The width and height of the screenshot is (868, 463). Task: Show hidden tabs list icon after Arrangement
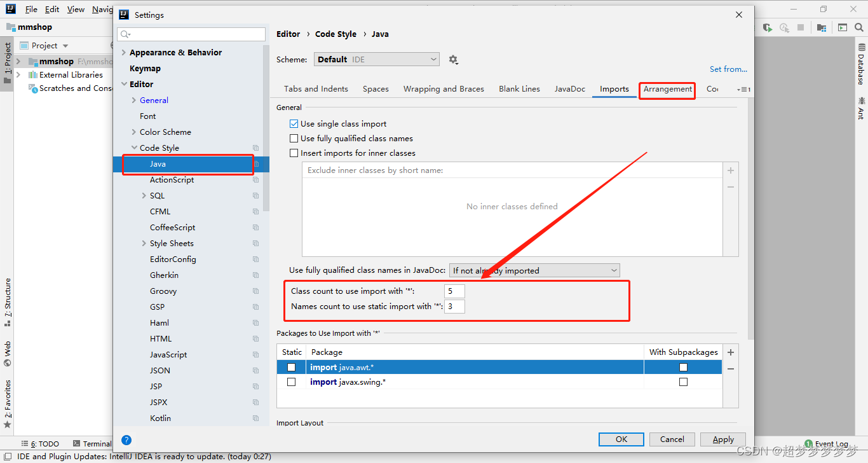point(743,90)
